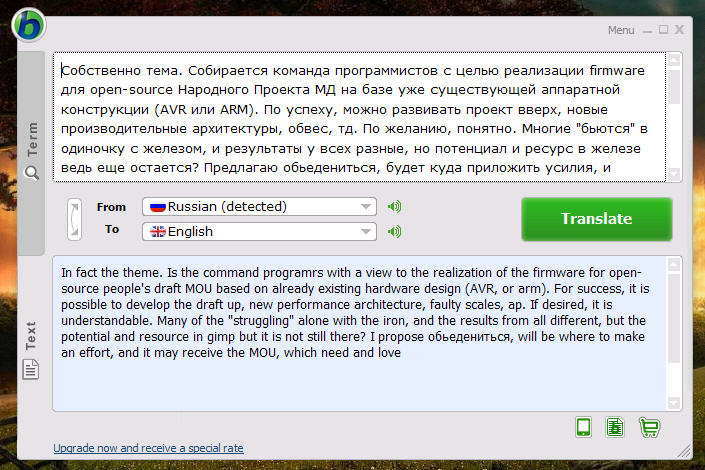
Task: Open the To language dropdown showing English
Action: pyautogui.click(x=259, y=232)
